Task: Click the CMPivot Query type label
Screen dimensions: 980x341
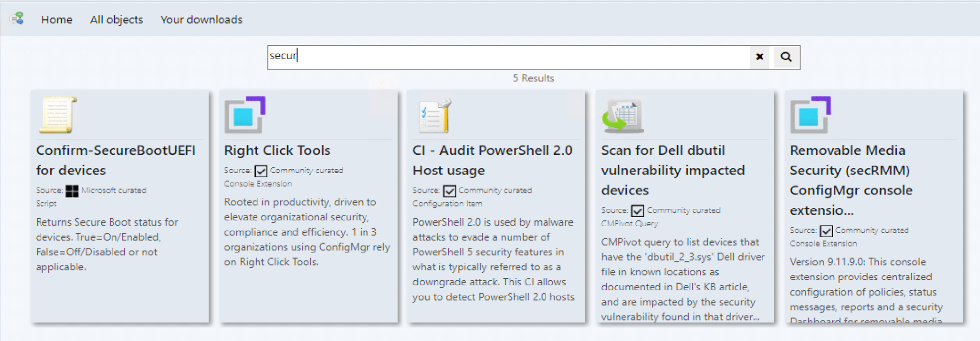Action: pos(629,224)
